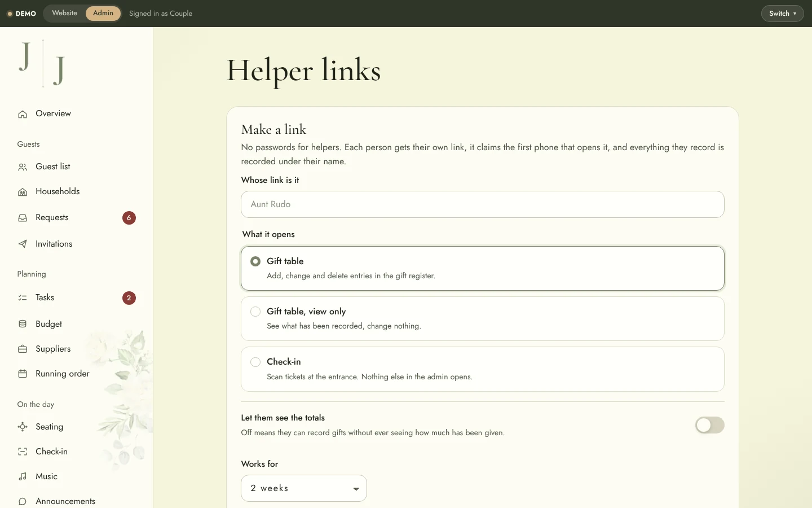Select Gift table, view only option
The height and width of the screenshot is (508, 812).
click(x=483, y=319)
